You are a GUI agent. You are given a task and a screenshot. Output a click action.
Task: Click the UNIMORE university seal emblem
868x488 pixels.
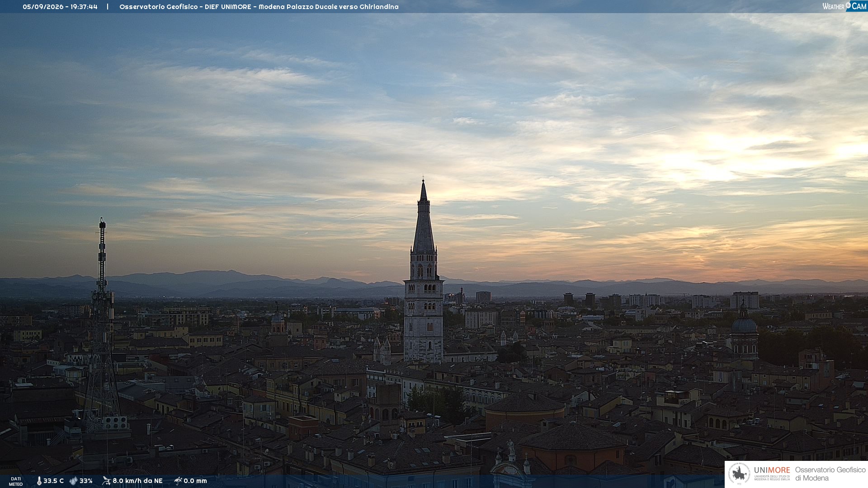coord(739,474)
